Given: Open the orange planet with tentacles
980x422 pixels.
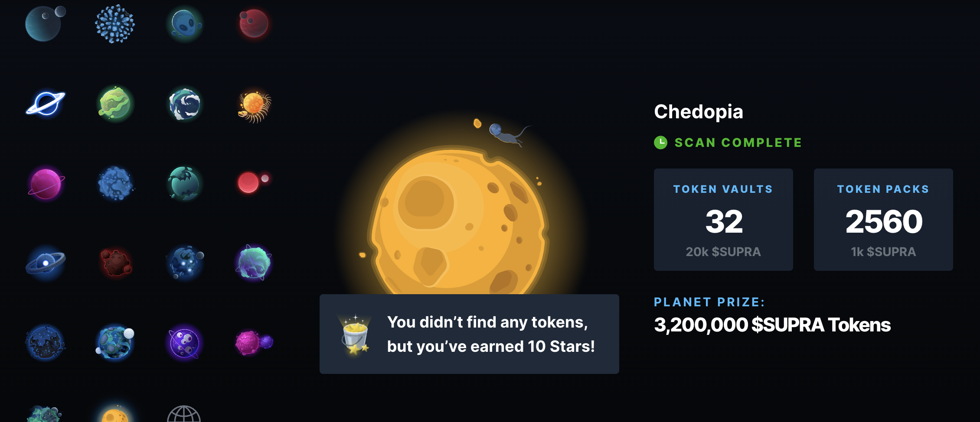Looking at the screenshot, I should click(255, 106).
